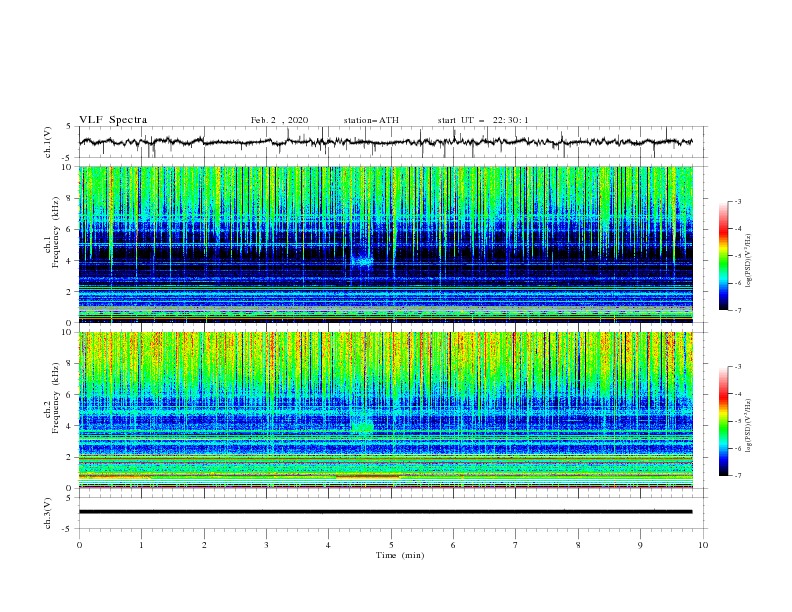Click the thick black ch.3 trace line
This screenshot has height=612, width=792.
pos(385,512)
